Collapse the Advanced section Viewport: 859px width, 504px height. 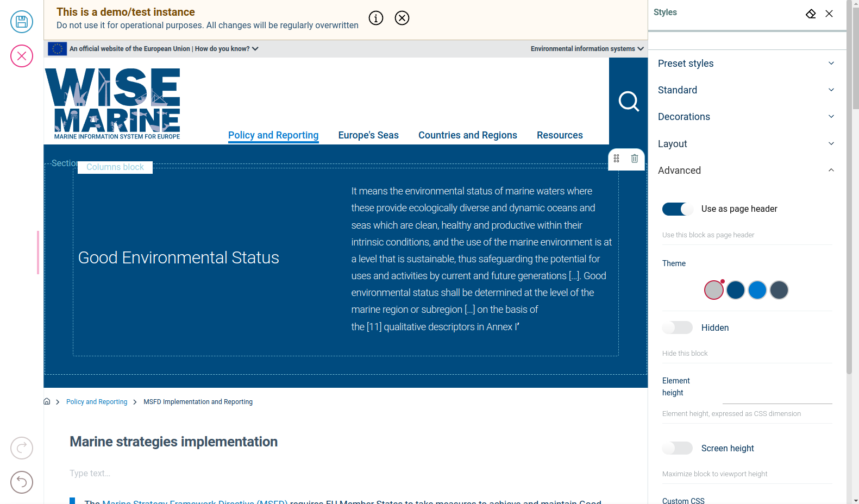(747, 171)
